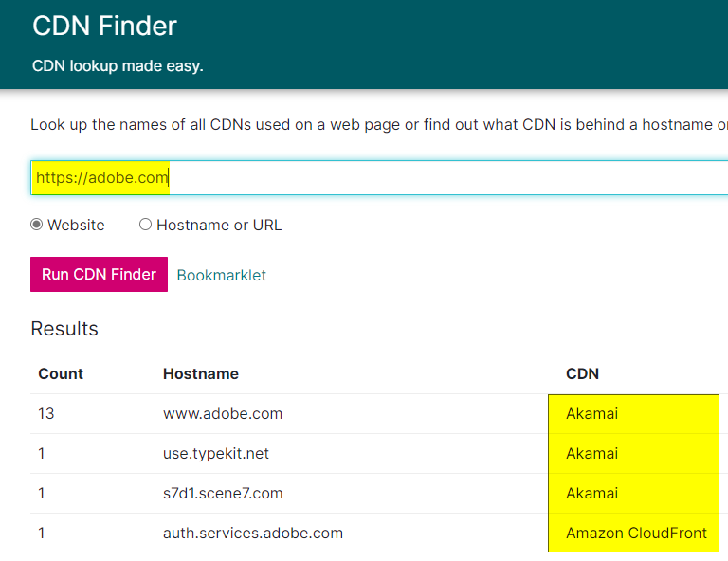Click the 'CDN lookup made easy.' tagline
This screenshot has height=561, width=728.
118,66
